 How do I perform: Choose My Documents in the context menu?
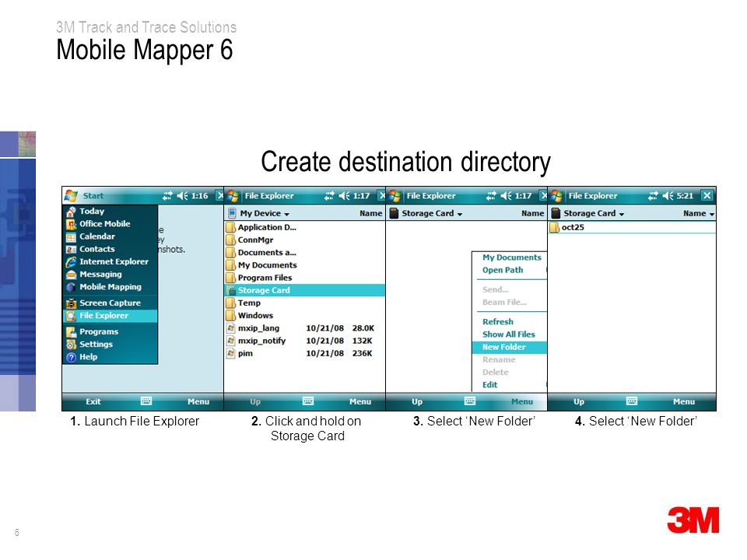[512, 257]
